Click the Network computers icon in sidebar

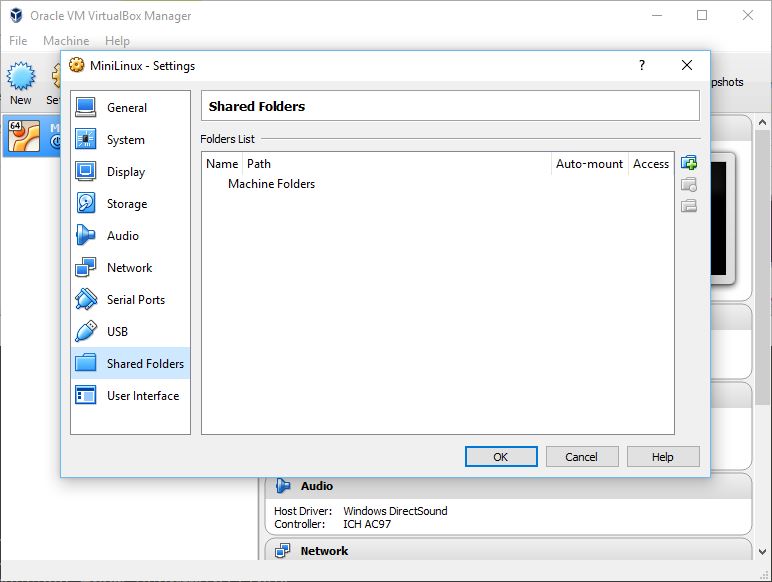point(86,267)
